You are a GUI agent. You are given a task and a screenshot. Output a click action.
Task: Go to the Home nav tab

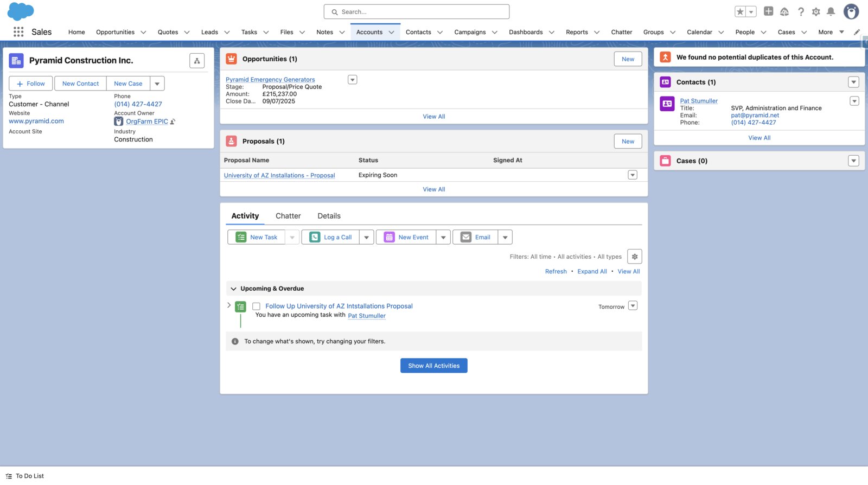pos(76,32)
